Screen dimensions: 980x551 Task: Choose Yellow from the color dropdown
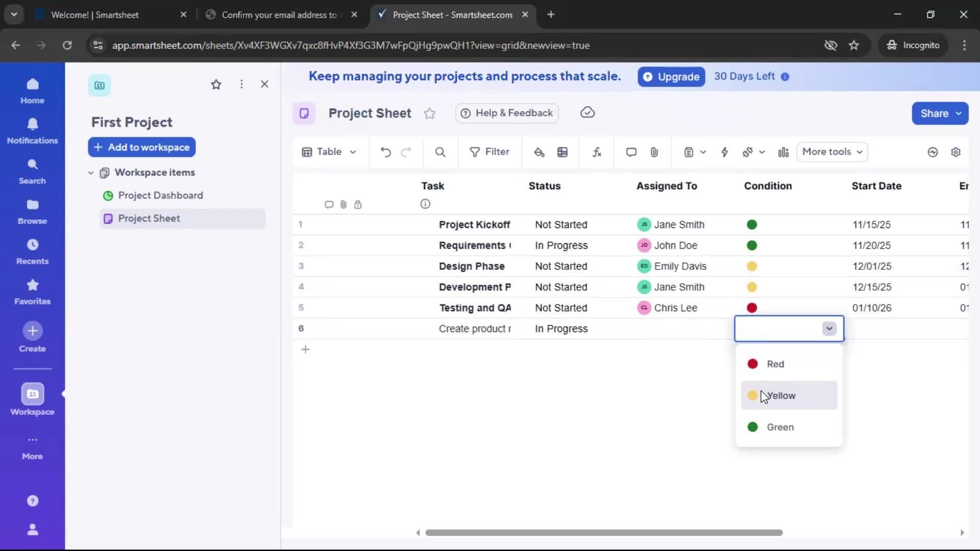(x=781, y=395)
